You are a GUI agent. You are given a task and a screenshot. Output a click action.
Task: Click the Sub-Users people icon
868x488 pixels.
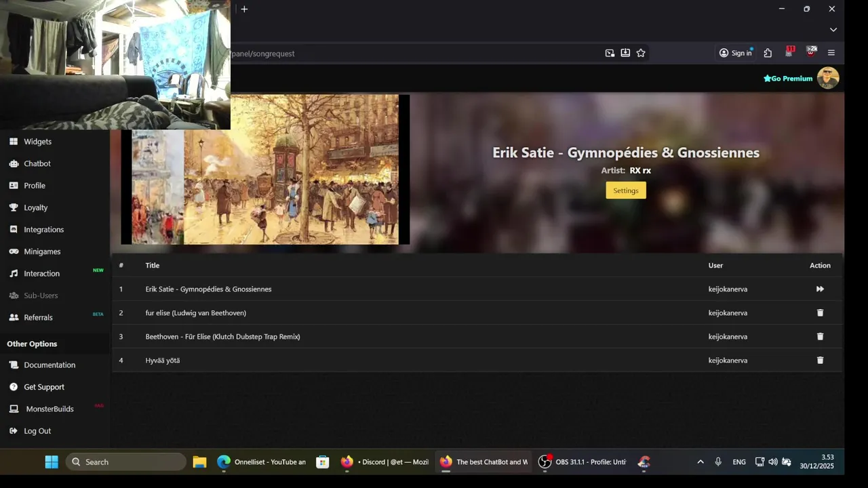tap(14, 296)
